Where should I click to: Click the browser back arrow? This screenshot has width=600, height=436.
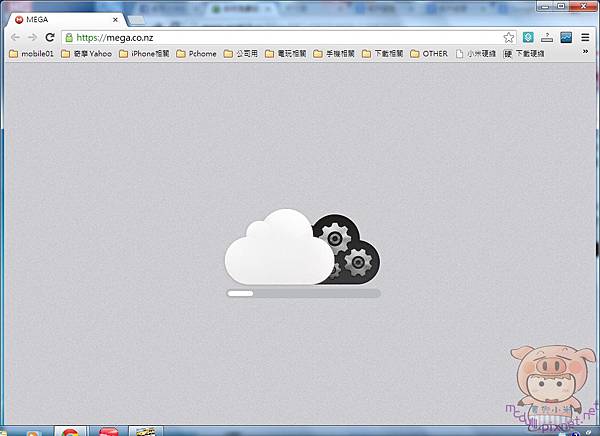click(x=15, y=38)
